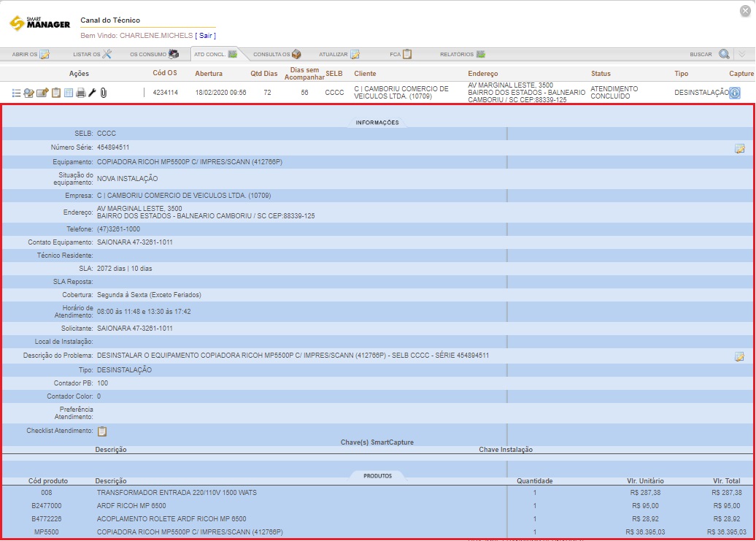Screen dimensions: 756x541
Task: Open the Buscar search tool
Action: point(709,55)
